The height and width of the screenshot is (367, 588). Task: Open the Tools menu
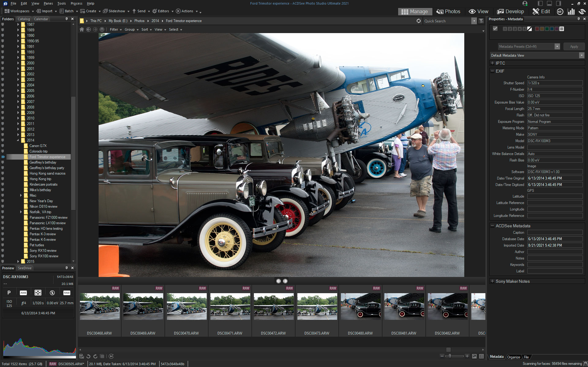61,3
